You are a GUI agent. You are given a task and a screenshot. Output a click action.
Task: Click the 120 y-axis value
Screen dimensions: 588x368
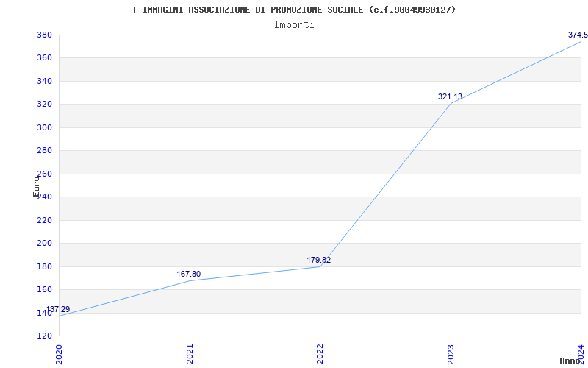(x=44, y=336)
